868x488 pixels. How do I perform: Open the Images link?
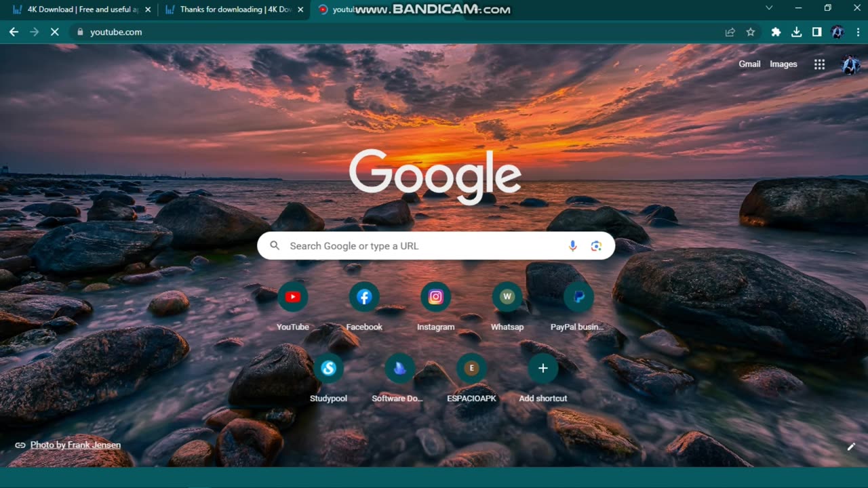coord(783,64)
